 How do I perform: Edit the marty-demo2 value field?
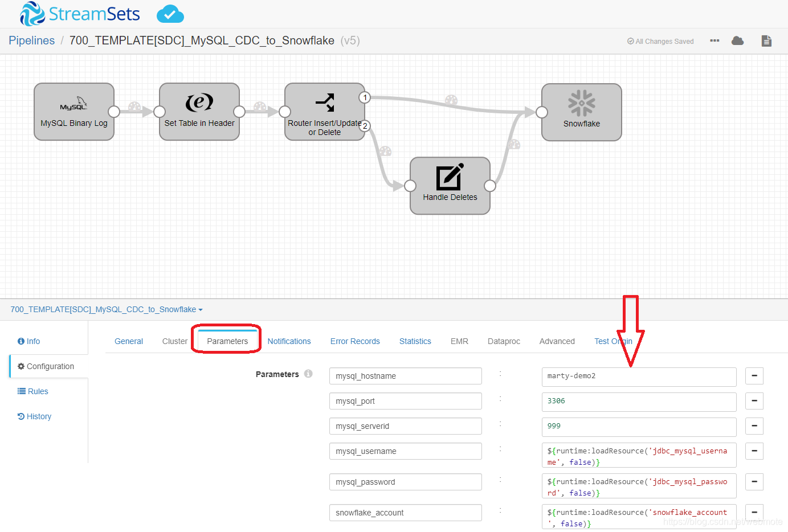639,377
